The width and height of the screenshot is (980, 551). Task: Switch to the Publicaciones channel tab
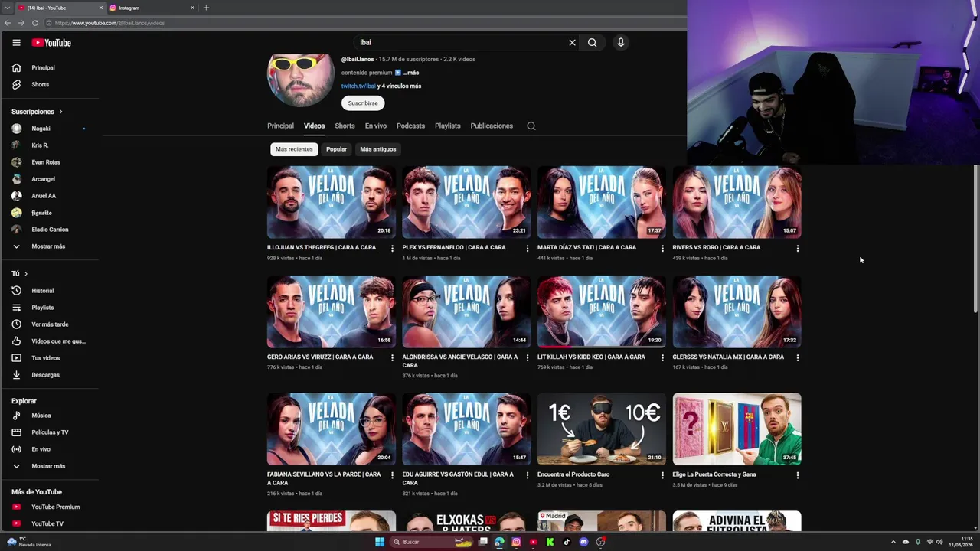492,126
